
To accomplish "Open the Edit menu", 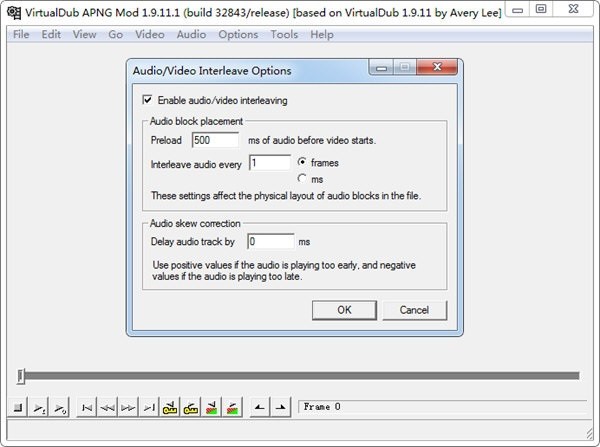I will click(x=51, y=34).
